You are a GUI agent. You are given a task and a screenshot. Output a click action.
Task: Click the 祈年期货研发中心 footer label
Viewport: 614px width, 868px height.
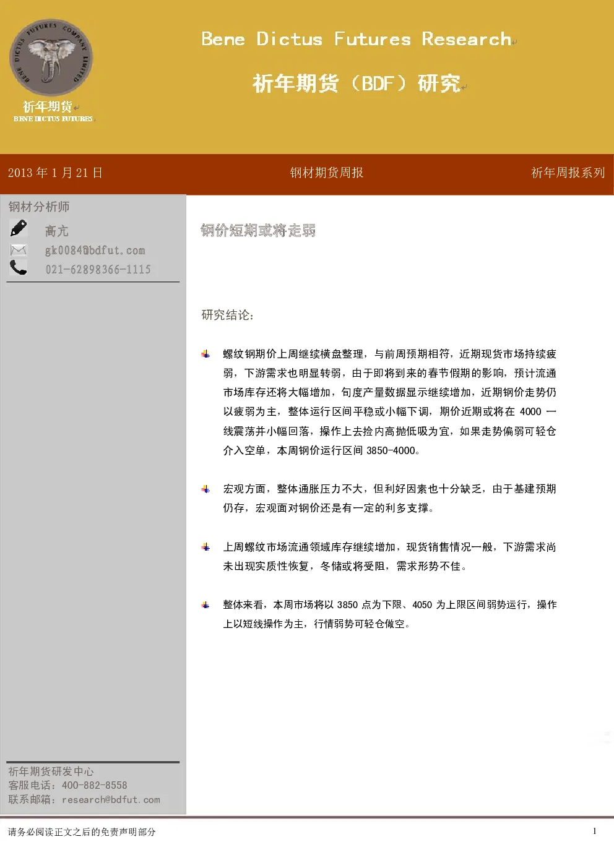point(51,771)
